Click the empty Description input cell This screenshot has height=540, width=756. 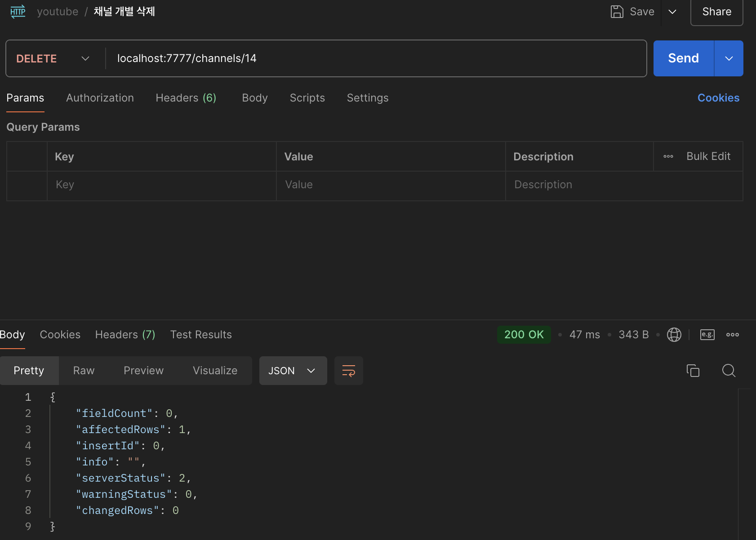point(624,185)
